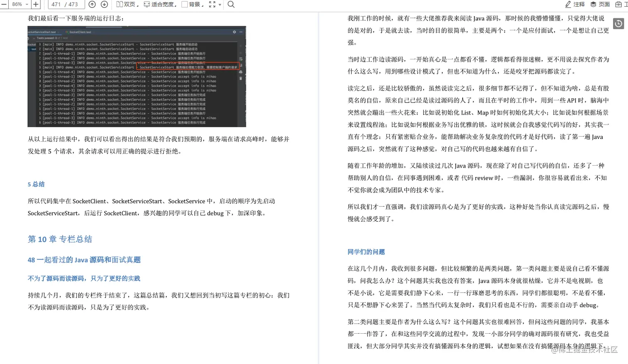
Task: Open the search magnifier tool
Action: [231, 4]
